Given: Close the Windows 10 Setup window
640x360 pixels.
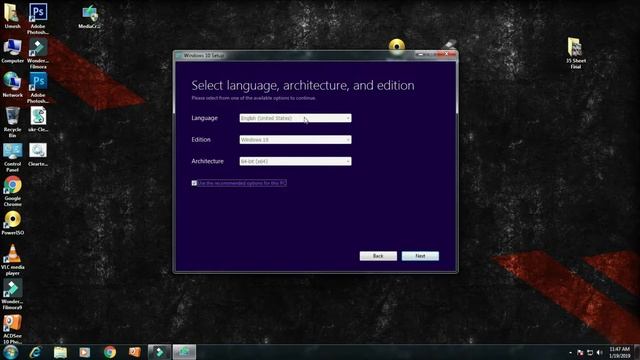Looking at the screenshot, I should pos(447,54).
